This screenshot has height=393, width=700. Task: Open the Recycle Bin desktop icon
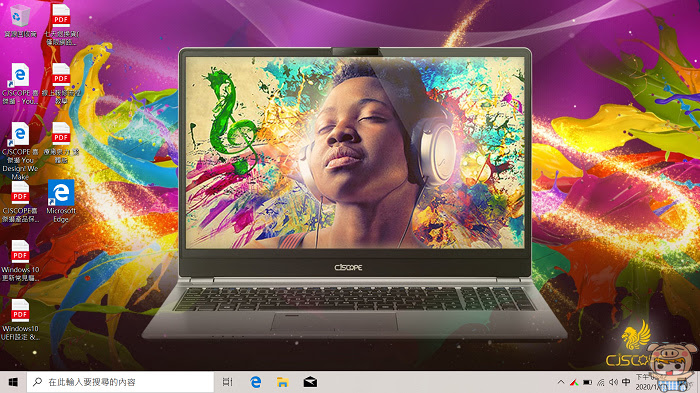pyautogui.click(x=20, y=21)
